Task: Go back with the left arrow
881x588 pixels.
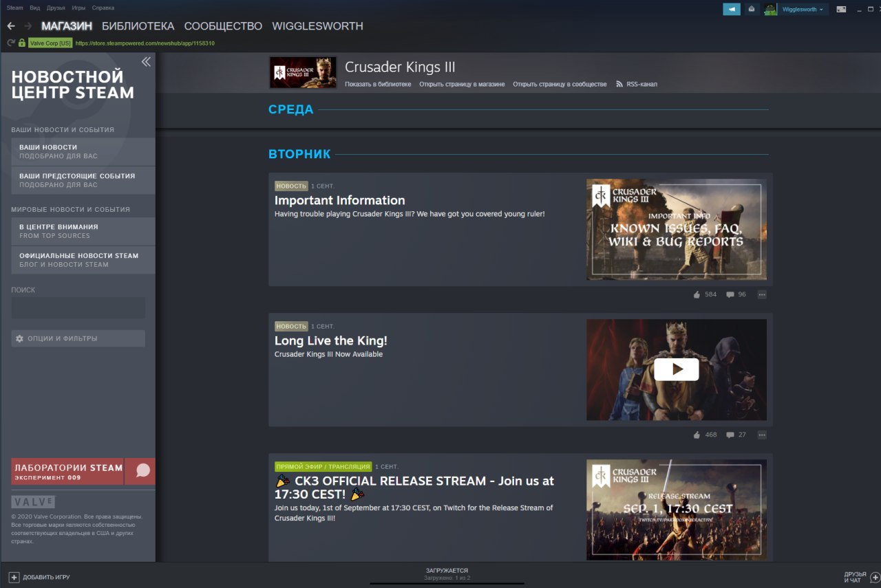Action: [x=10, y=26]
